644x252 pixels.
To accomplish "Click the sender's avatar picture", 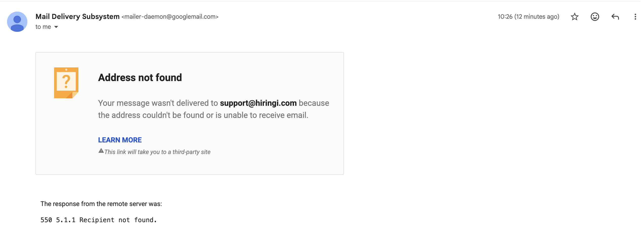I will tap(17, 22).
